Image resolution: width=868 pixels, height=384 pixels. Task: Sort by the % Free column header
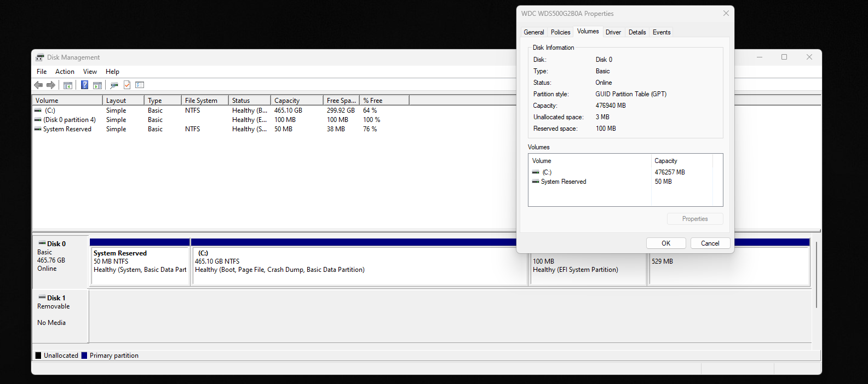click(x=384, y=101)
